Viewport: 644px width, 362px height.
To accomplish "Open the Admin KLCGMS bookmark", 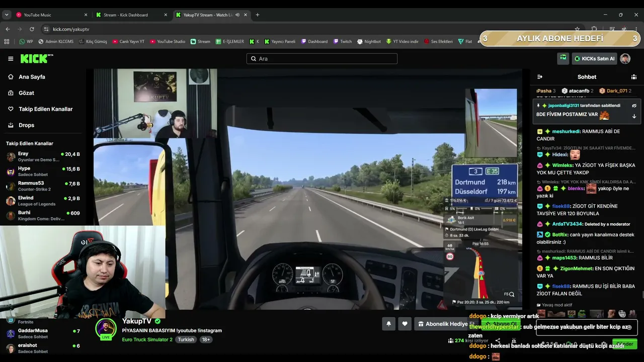I will 55,42.
